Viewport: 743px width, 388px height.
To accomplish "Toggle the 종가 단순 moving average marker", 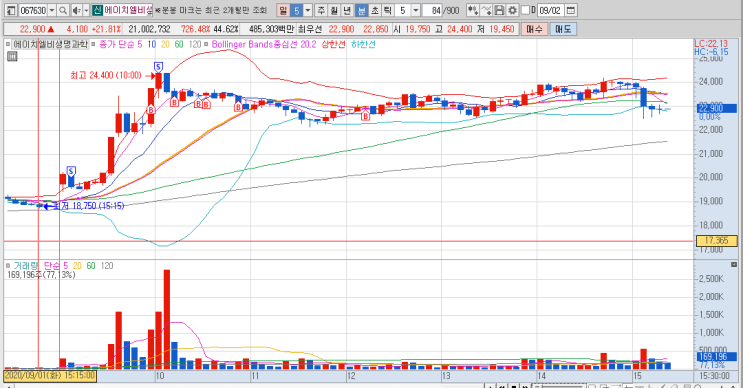I will [x=93, y=44].
